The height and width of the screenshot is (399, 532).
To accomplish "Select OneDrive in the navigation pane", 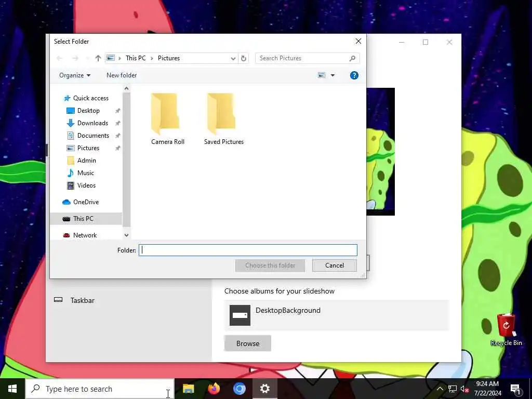I will 86,202.
